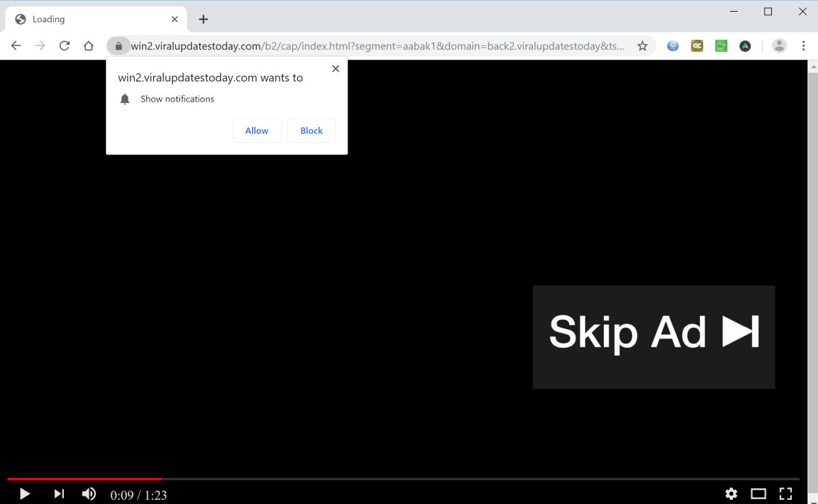
Task: Open the green PDF extension icon
Action: 720,45
